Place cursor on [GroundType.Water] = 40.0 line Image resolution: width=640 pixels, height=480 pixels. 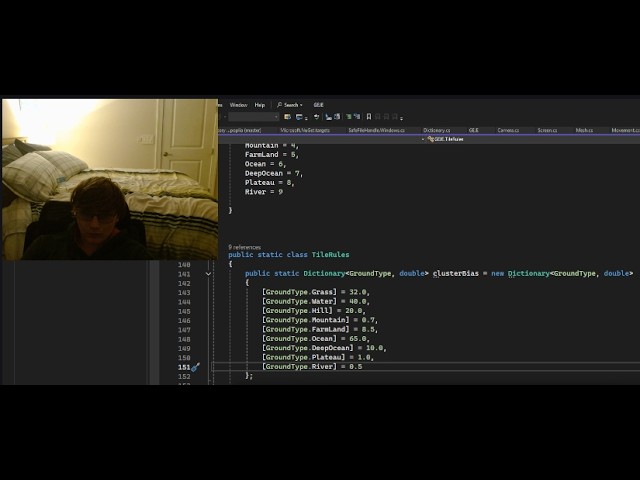click(x=316, y=302)
